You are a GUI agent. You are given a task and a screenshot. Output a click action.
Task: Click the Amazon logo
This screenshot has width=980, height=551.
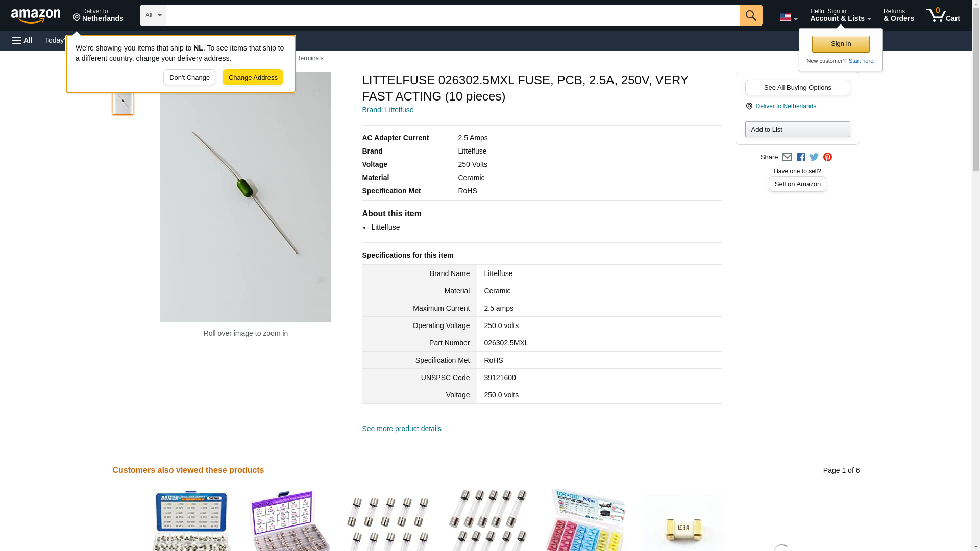click(36, 15)
